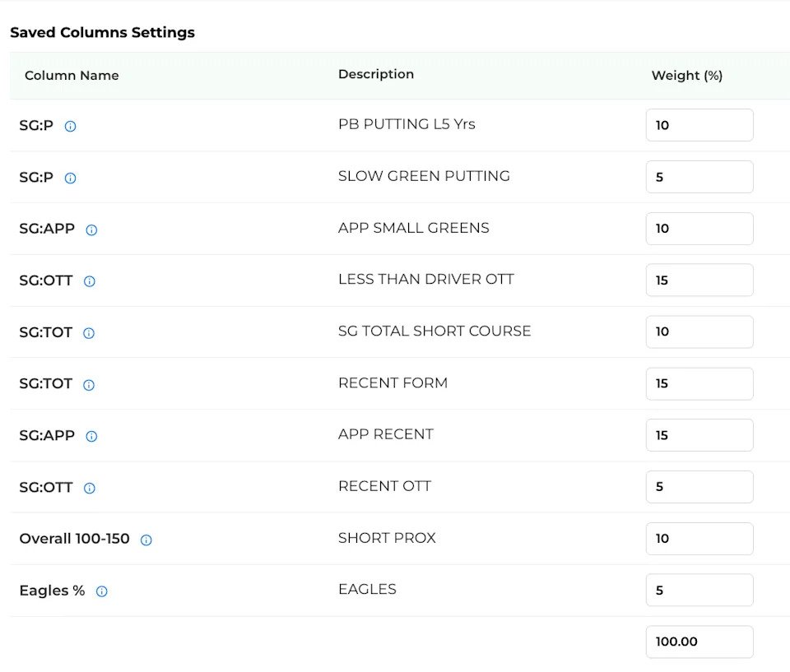Select the EAGLES weight input box
This screenshot has height=672, width=790.
pos(699,590)
